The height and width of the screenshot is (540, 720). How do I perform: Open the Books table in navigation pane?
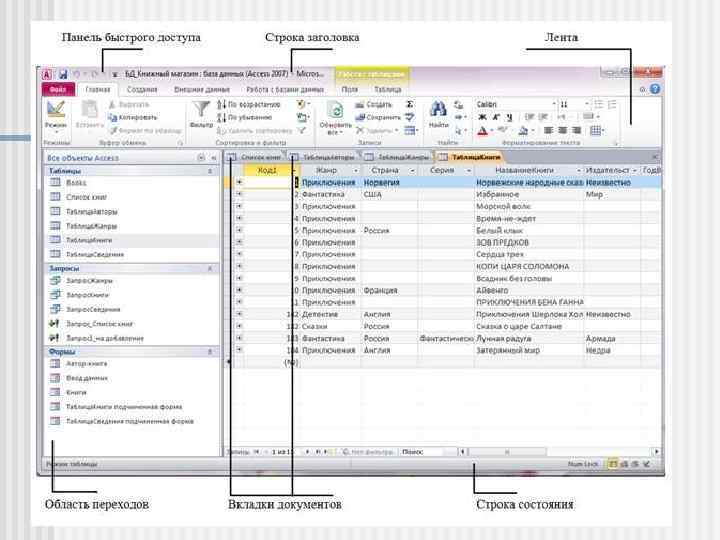coord(68,183)
